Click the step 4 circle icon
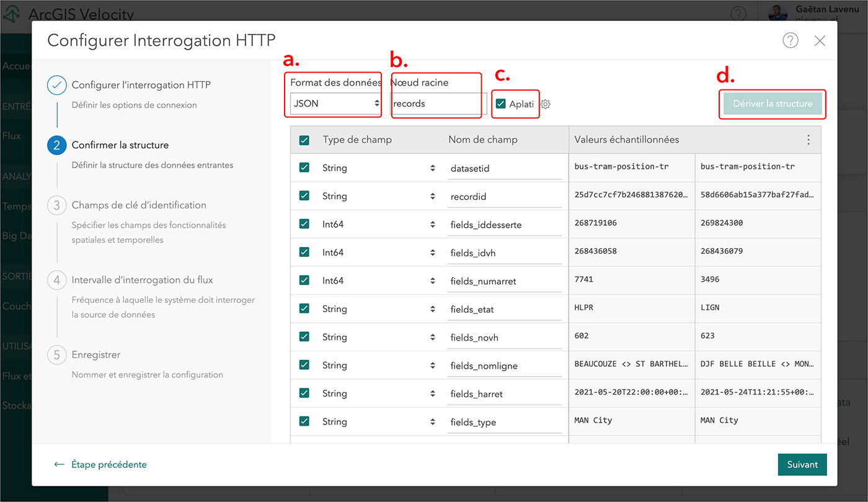Image resolution: width=868 pixels, height=502 pixels. point(56,280)
